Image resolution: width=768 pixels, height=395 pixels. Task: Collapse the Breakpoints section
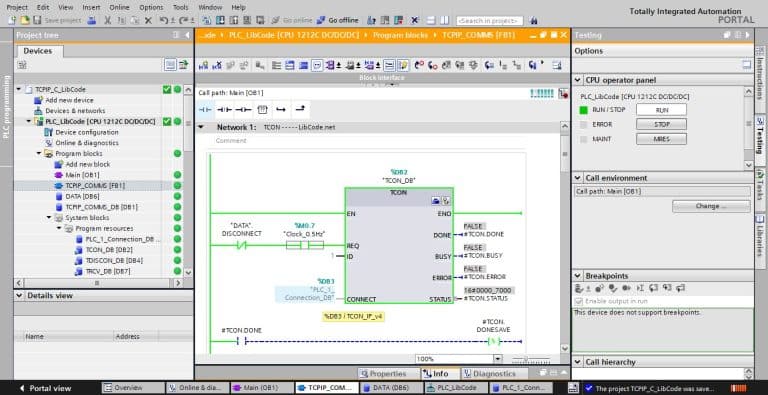coord(577,276)
